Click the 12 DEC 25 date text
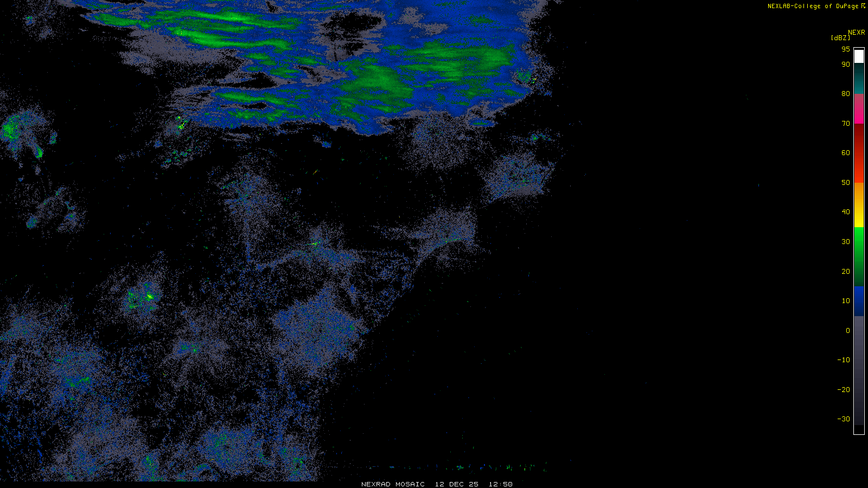This screenshot has height=488, width=868. point(457,484)
